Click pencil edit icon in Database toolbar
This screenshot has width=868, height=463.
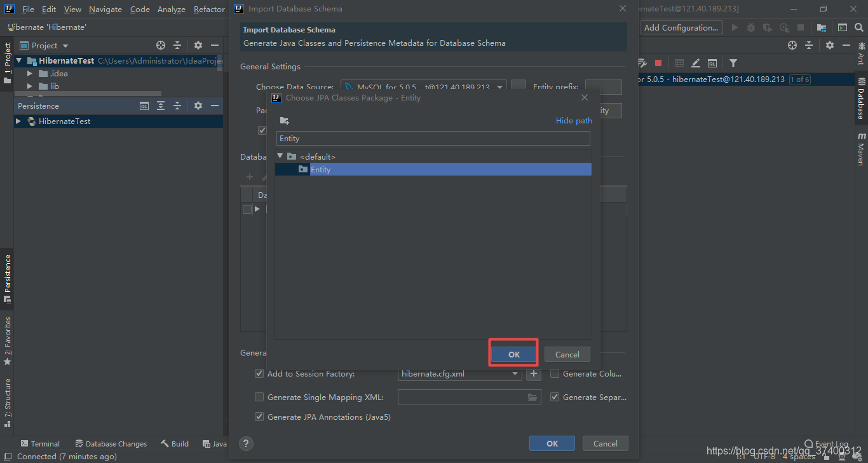[696, 63]
